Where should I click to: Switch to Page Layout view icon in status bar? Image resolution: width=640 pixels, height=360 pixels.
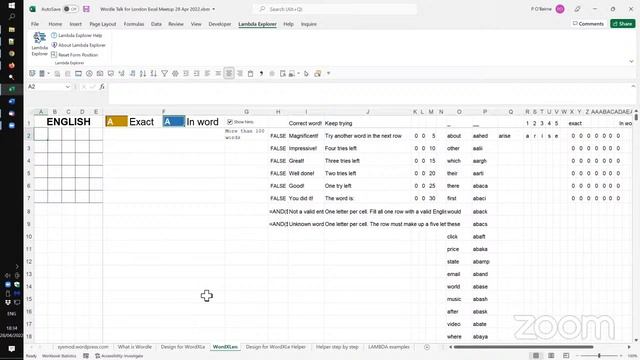click(551, 356)
